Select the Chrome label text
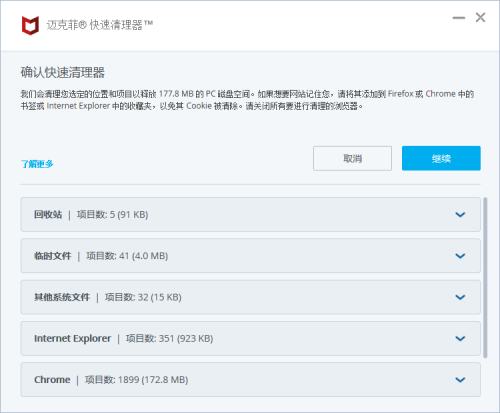This screenshot has width=500, height=413. pos(52,380)
